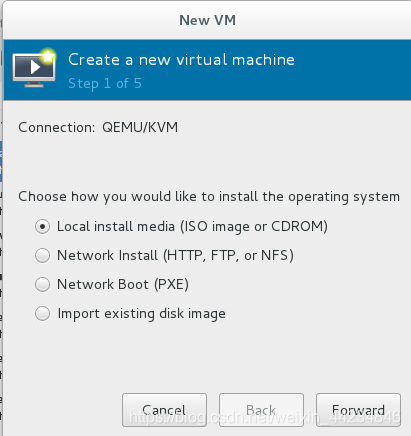Click the "New VM" window title
411x436 pixels.
[x=207, y=20]
